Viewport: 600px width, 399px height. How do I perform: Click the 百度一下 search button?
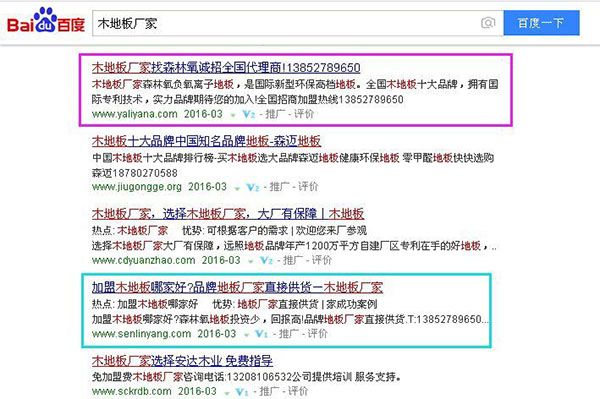click(541, 23)
